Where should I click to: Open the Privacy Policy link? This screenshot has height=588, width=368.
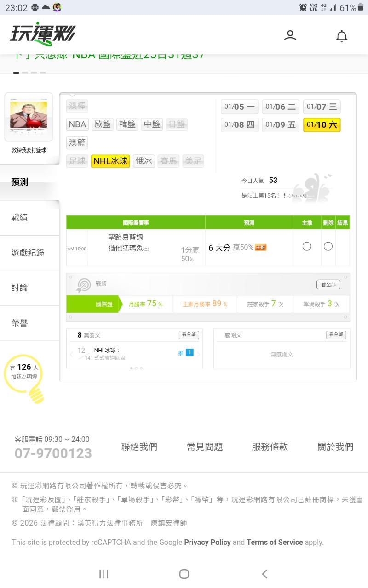click(x=207, y=542)
